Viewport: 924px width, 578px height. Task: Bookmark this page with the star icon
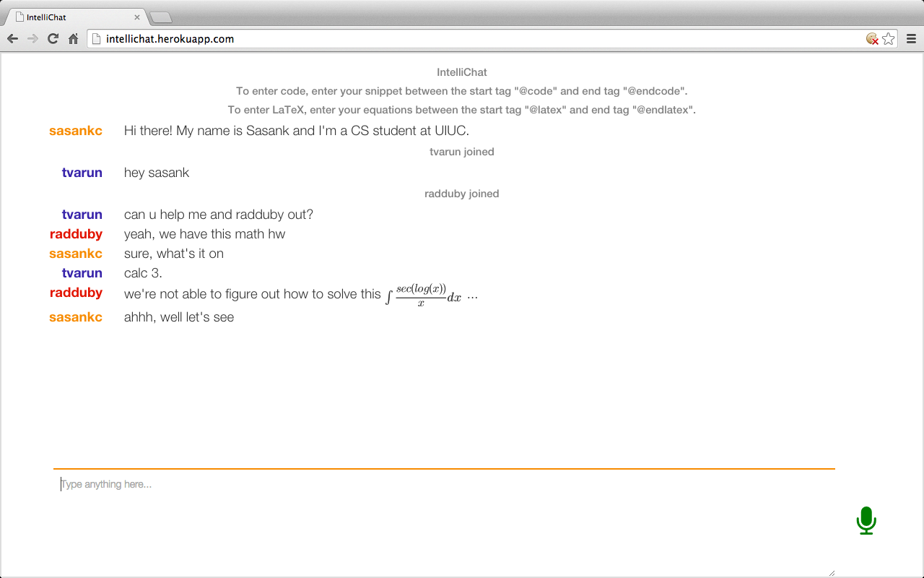889,39
